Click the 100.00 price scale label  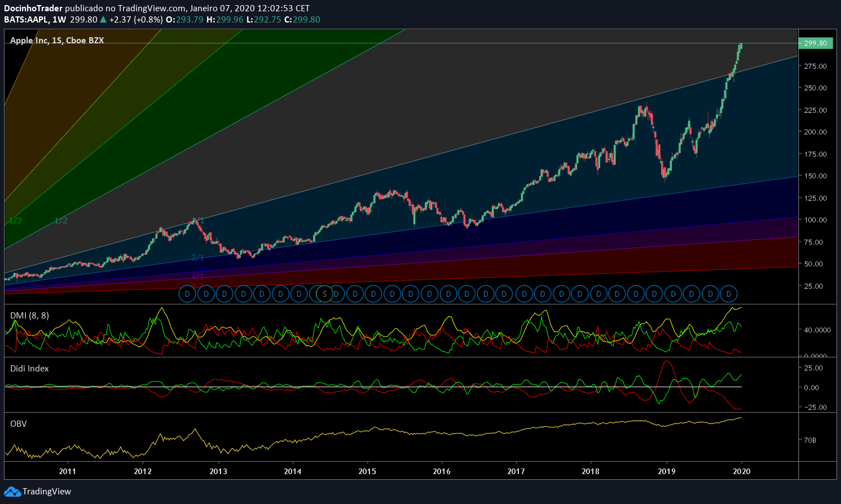816,220
